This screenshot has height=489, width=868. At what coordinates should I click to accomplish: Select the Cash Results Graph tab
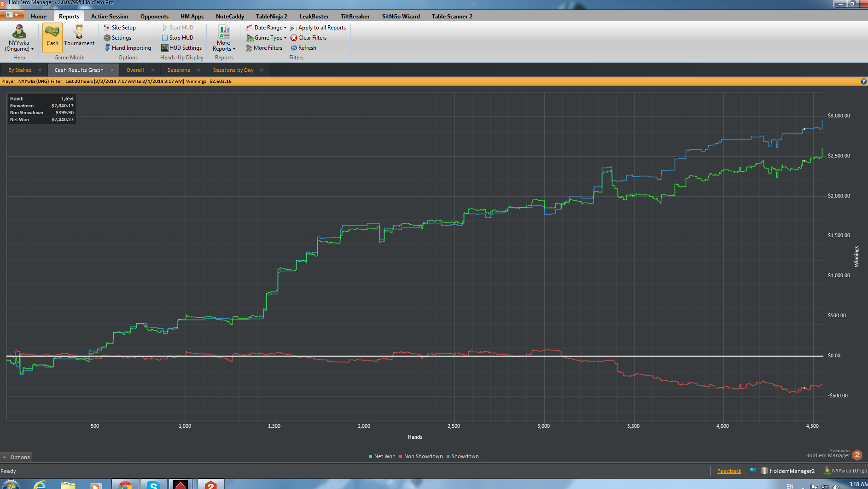(x=79, y=70)
